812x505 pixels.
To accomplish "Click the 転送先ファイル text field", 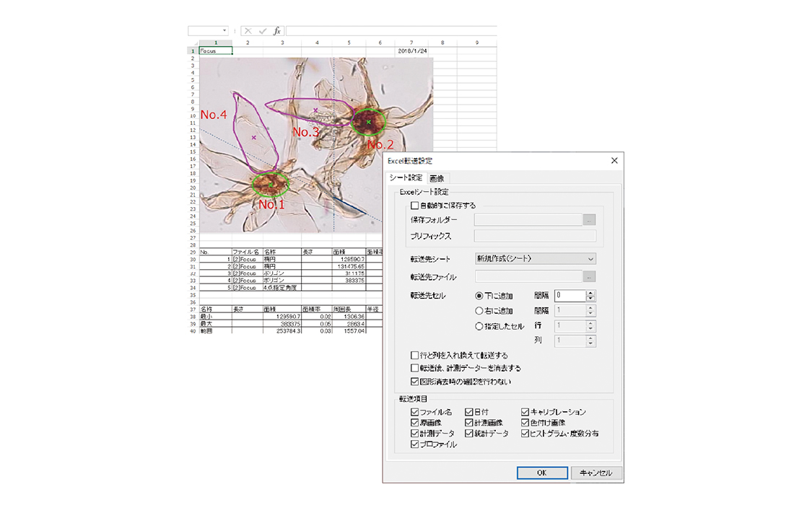I will click(528, 277).
